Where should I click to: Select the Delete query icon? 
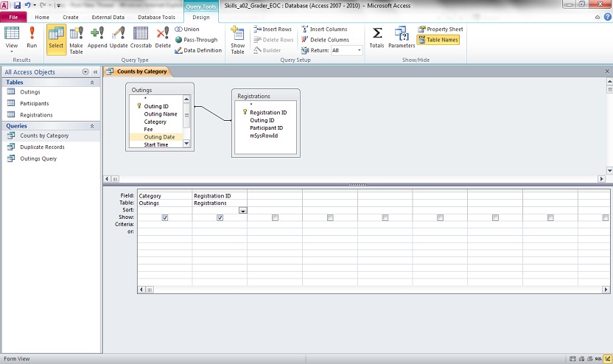click(163, 37)
